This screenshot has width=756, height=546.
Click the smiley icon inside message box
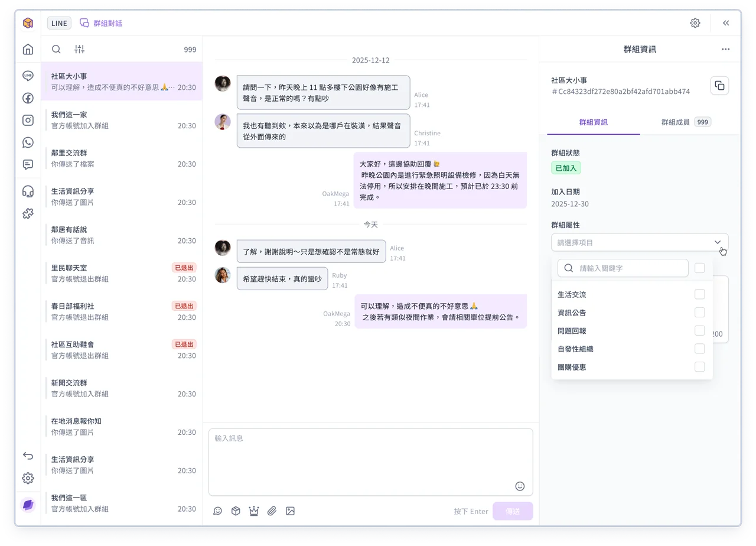coord(520,486)
